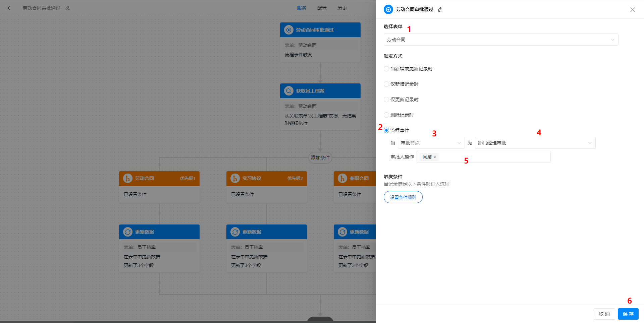Click the orange icon on 劳动合同 branch node
The image size is (644, 323).
pos(128,178)
